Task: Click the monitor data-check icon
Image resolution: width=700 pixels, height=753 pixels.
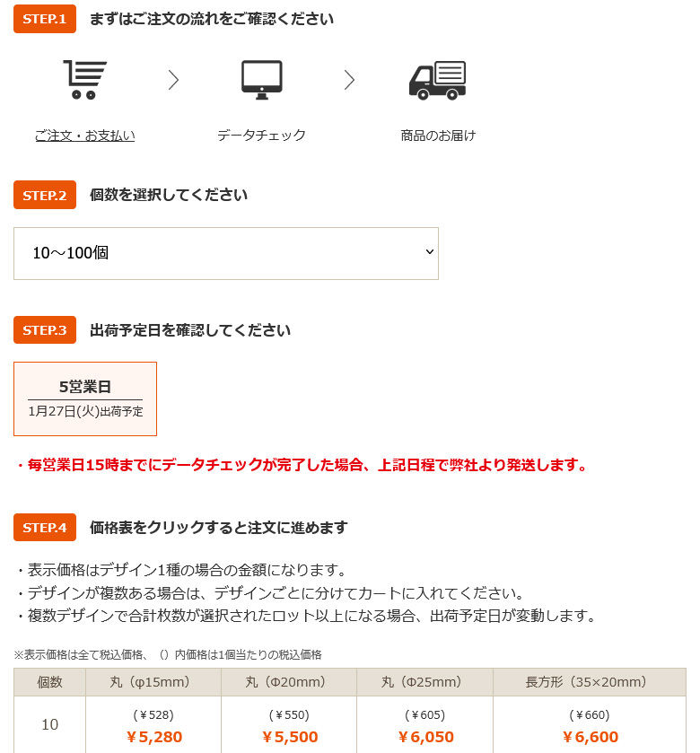Action: [262, 79]
